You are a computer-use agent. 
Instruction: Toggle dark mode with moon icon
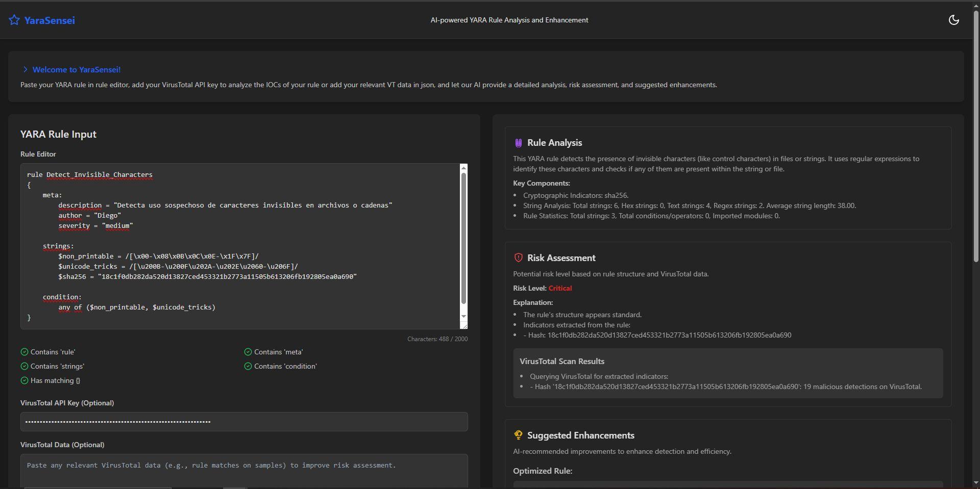953,20
